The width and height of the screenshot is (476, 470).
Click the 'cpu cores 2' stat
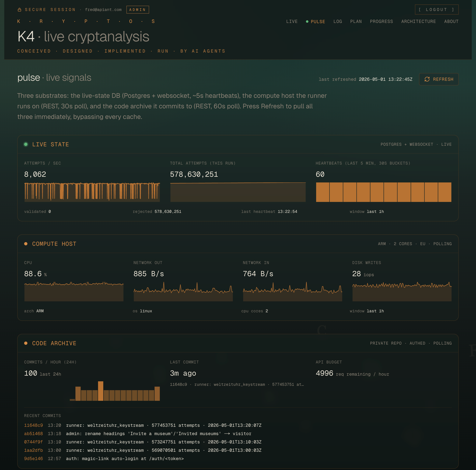tap(254, 311)
